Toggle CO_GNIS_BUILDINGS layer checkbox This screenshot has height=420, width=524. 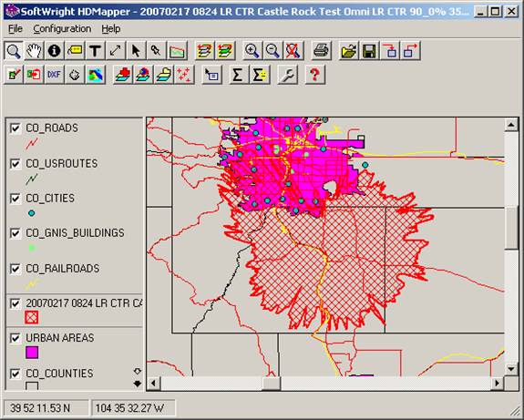pyautogui.click(x=15, y=233)
